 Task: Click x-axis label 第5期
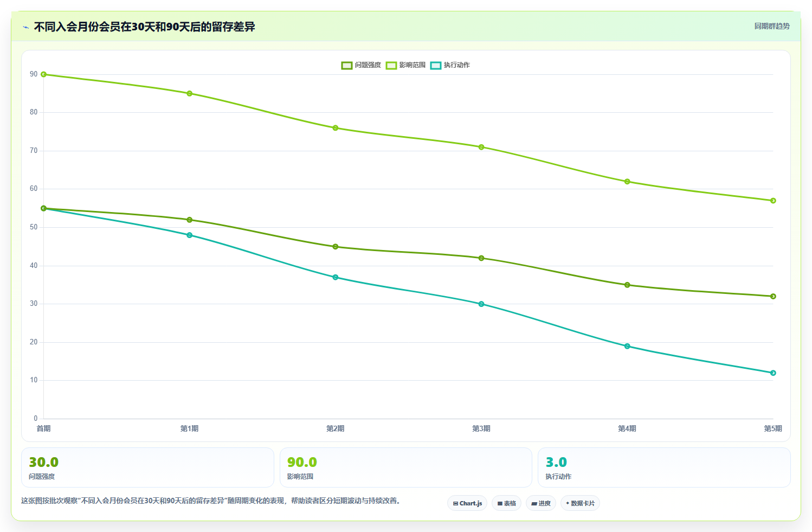pyautogui.click(x=773, y=428)
